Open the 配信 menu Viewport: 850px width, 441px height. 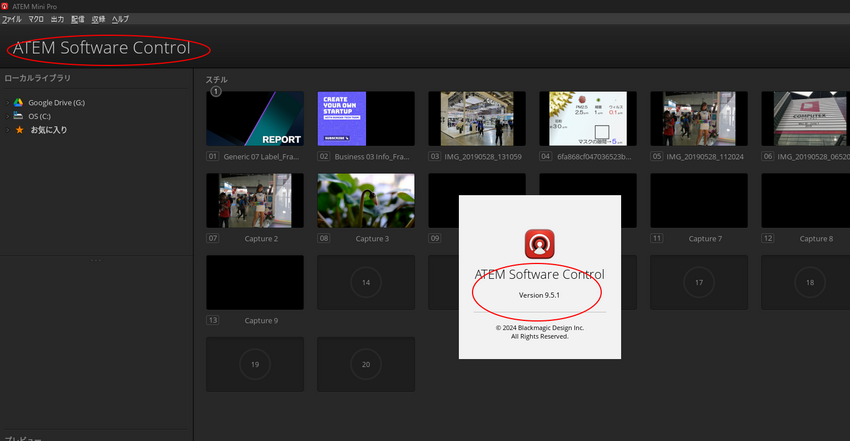78,19
